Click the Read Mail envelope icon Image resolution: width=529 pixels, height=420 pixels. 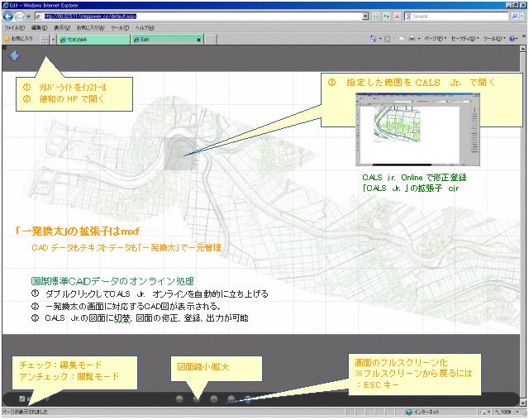(x=402, y=39)
